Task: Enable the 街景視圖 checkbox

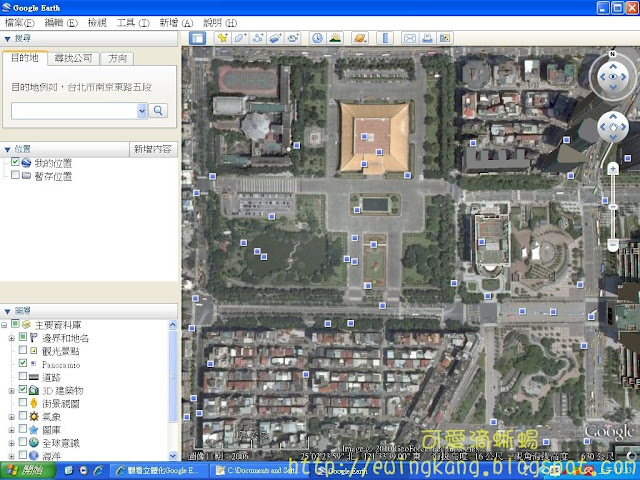Action: click(x=23, y=402)
